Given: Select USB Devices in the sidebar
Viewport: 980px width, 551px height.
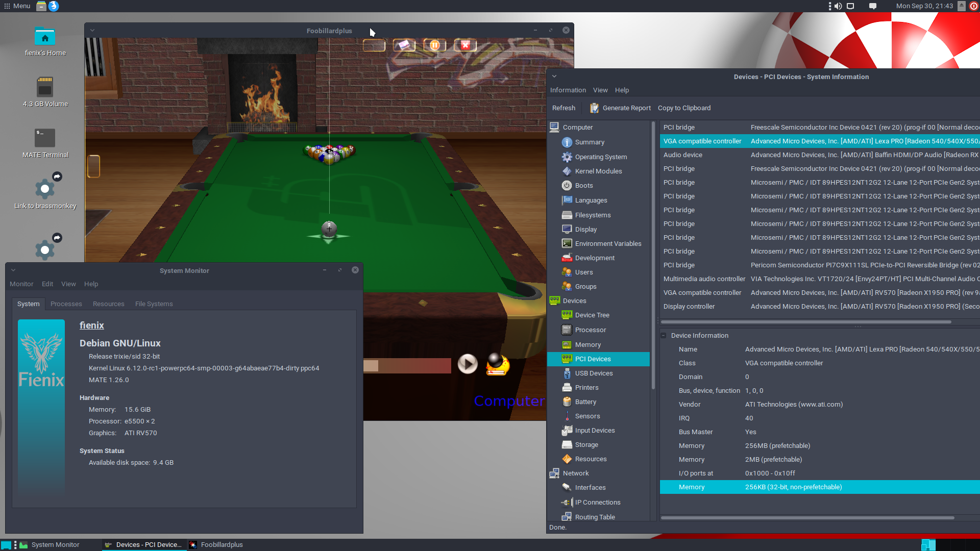Looking at the screenshot, I should [594, 373].
